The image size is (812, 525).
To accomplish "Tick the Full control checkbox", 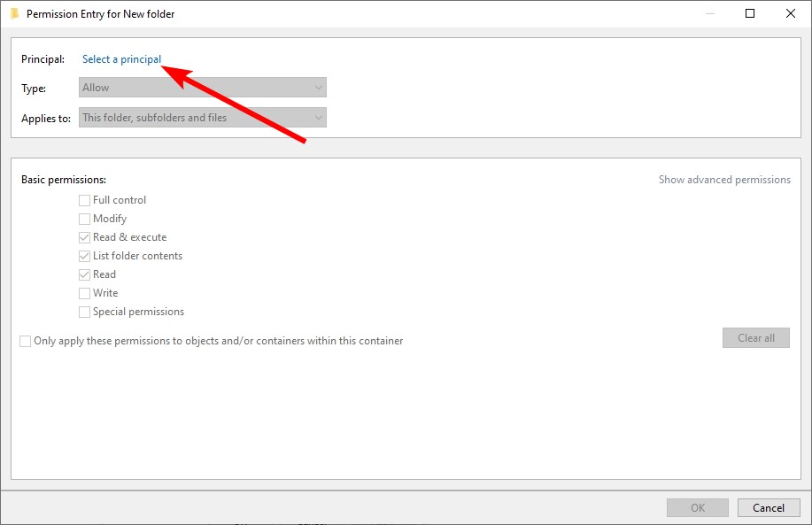I will (x=84, y=200).
